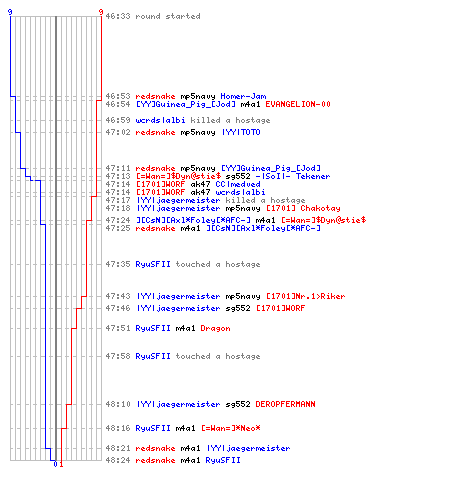Click red team final count 1
The image size is (450, 500).
pos(61,464)
